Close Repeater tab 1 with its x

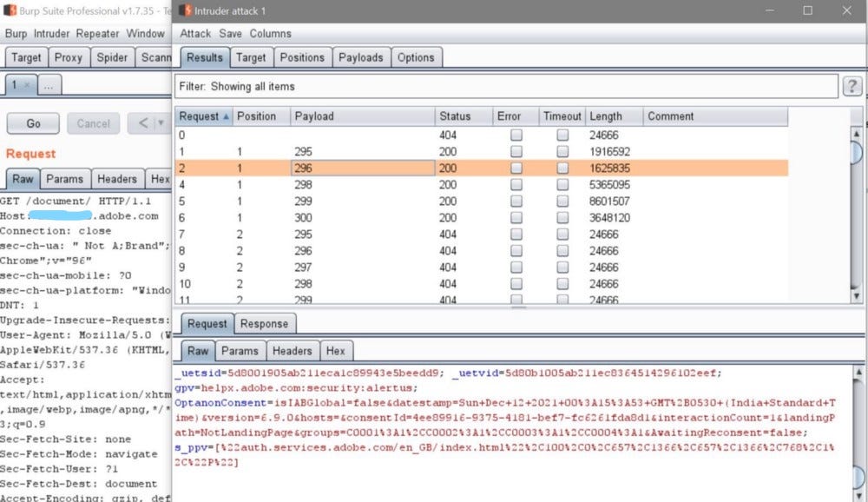coord(27,85)
